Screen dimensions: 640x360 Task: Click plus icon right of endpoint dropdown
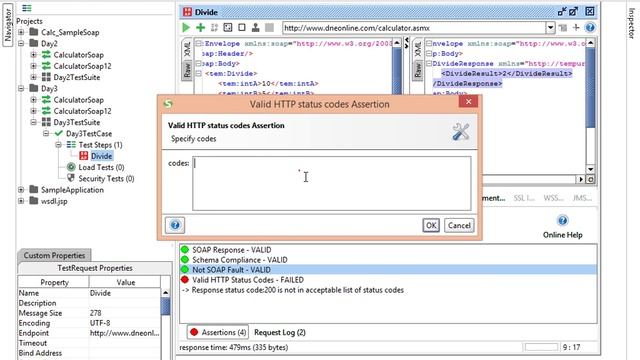[x=576, y=27]
